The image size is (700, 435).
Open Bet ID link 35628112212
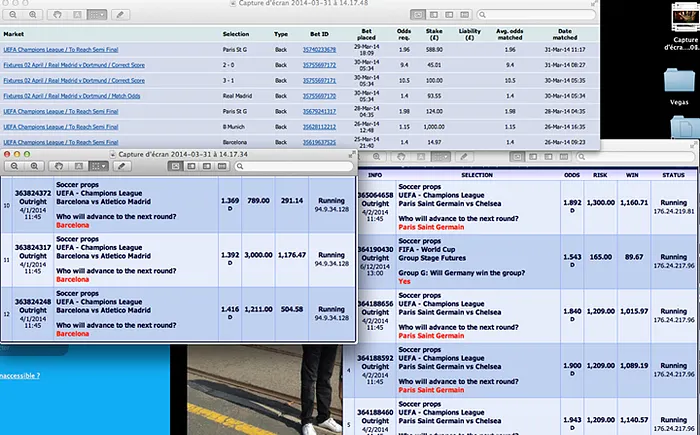click(x=319, y=127)
